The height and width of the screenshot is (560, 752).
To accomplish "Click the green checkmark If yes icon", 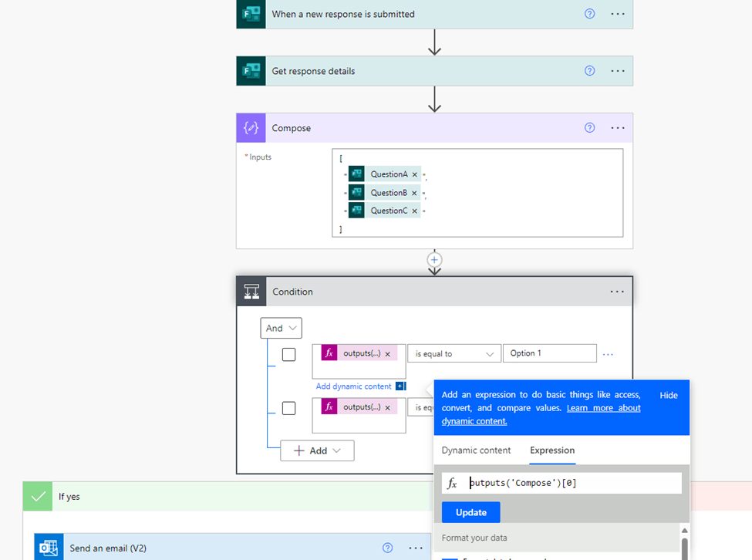I will (x=38, y=496).
